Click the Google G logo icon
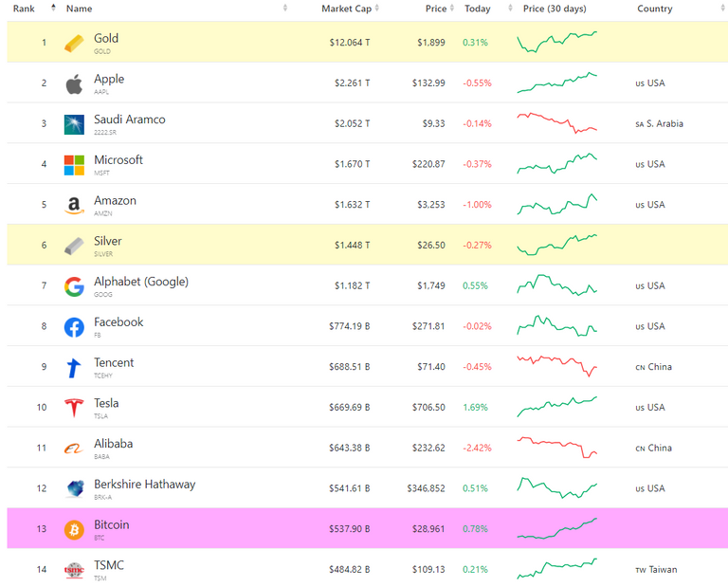 pyautogui.click(x=74, y=286)
